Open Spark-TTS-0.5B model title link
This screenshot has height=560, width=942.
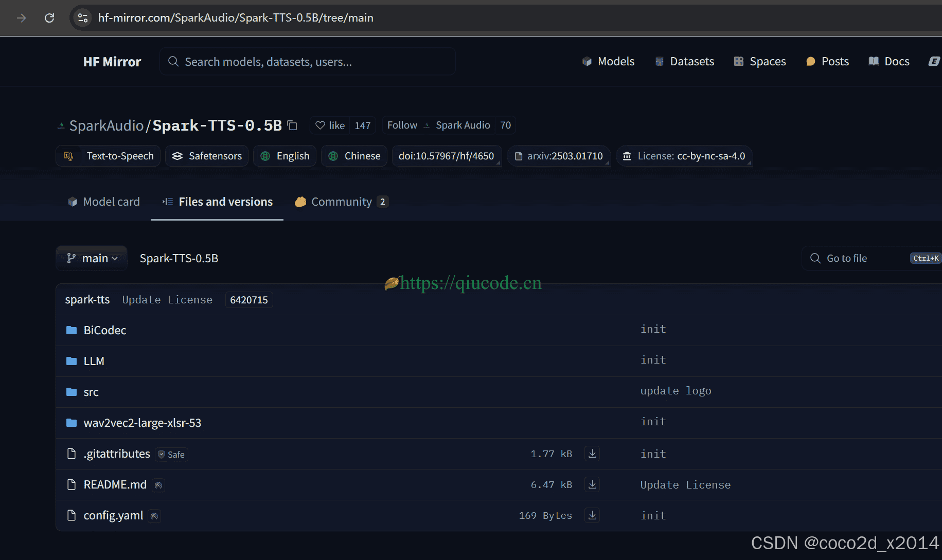[x=217, y=125]
